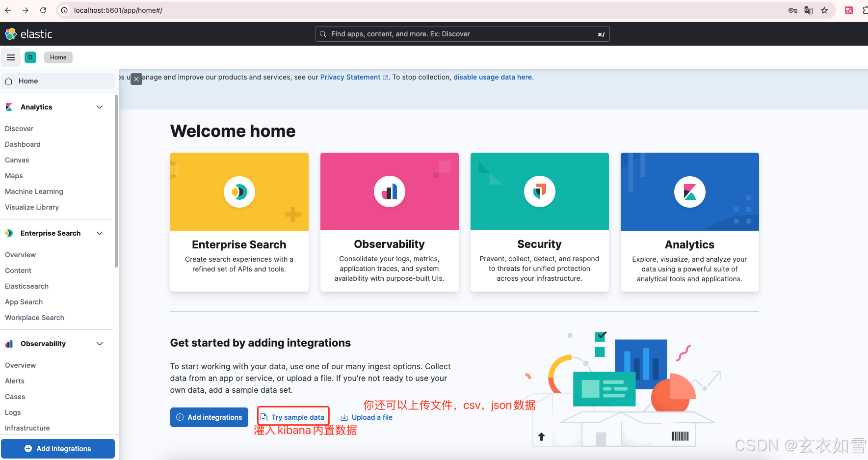Toggle the hamburger navigation menu
This screenshot has height=460, width=868.
click(x=11, y=57)
